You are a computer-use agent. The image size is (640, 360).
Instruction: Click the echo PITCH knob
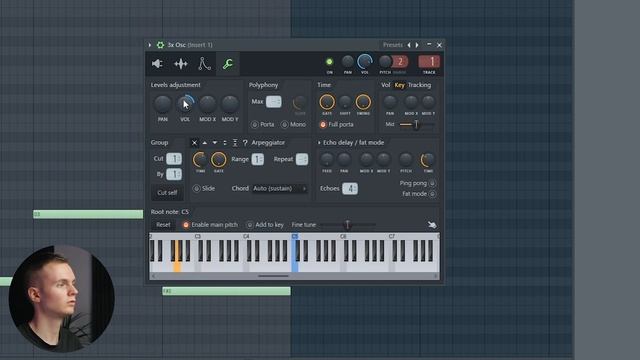pyautogui.click(x=406, y=160)
